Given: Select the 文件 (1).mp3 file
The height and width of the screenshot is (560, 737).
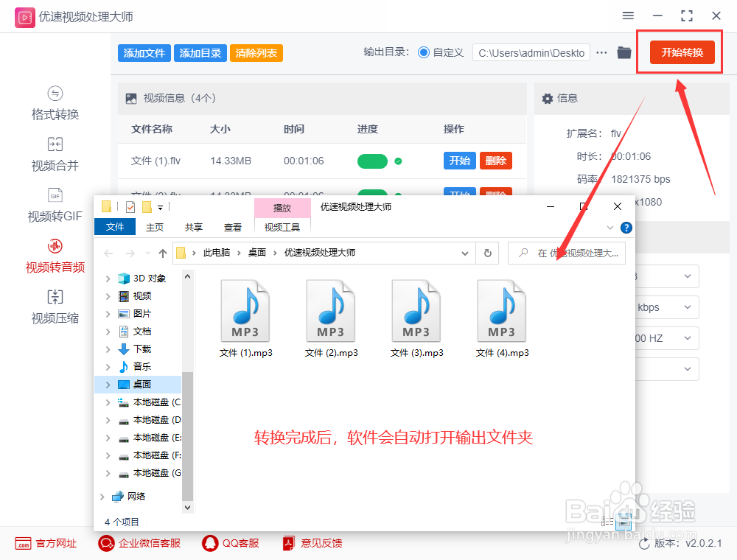Looking at the screenshot, I should click(246, 319).
